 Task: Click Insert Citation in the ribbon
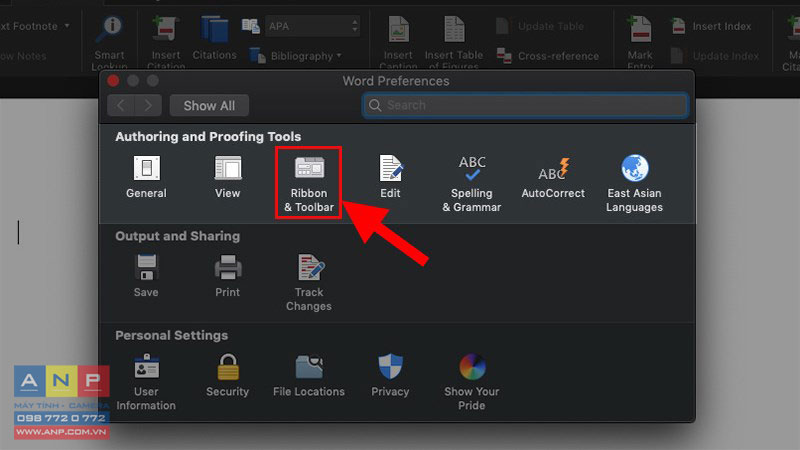click(x=166, y=42)
